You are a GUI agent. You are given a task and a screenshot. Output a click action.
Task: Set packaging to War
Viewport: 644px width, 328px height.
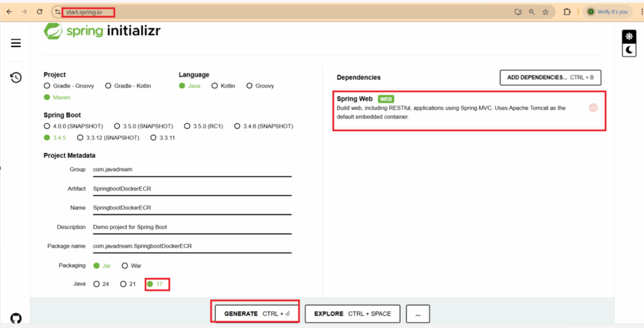pos(131,266)
